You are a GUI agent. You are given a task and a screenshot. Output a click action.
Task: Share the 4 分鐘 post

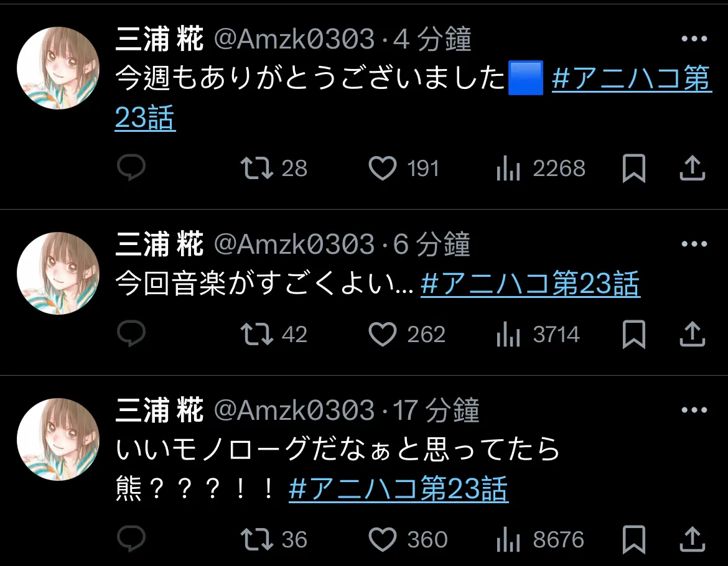(x=693, y=168)
